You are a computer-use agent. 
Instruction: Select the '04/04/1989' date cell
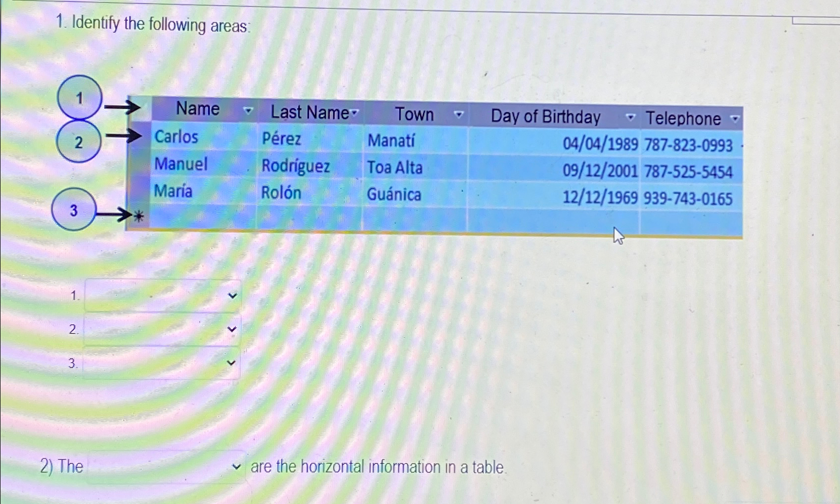click(554, 143)
